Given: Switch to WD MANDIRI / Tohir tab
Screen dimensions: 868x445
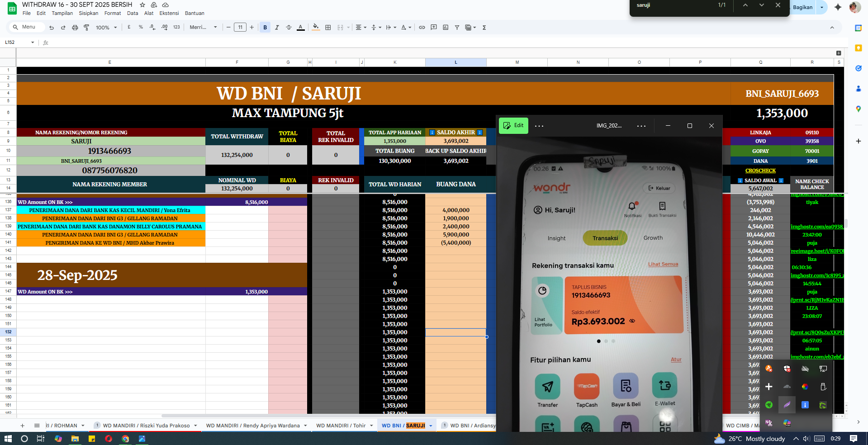Looking at the screenshot, I should [x=341, y=426].
